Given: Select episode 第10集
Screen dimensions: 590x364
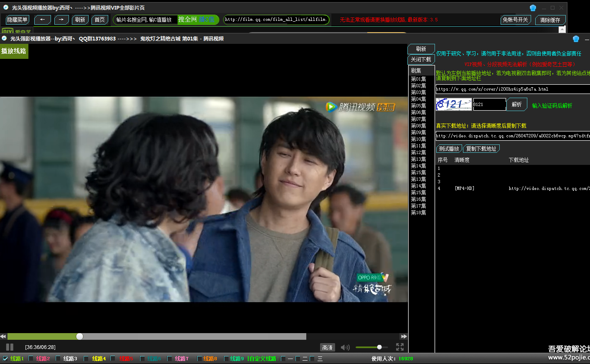Looking at the screenshot, I should 418,139.
